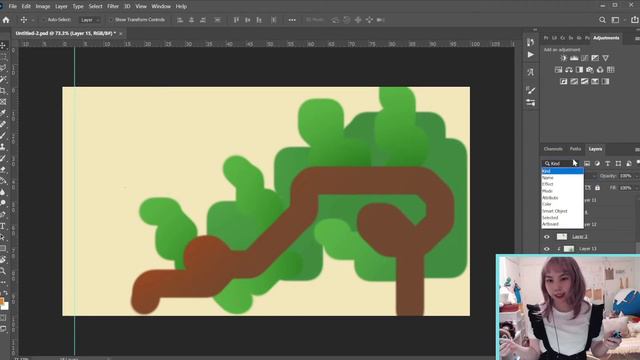This screenshot has width=640, height=360.
Task: Enable Show Transform Controls checkbox
Action: [x=111, y=20]
